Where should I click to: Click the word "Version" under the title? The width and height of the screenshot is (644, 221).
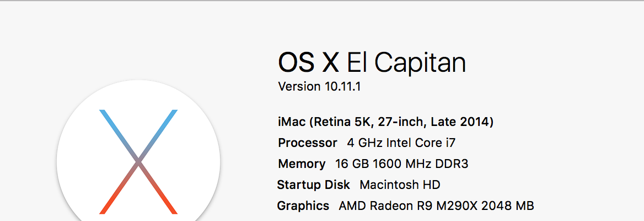coord(299,87)
